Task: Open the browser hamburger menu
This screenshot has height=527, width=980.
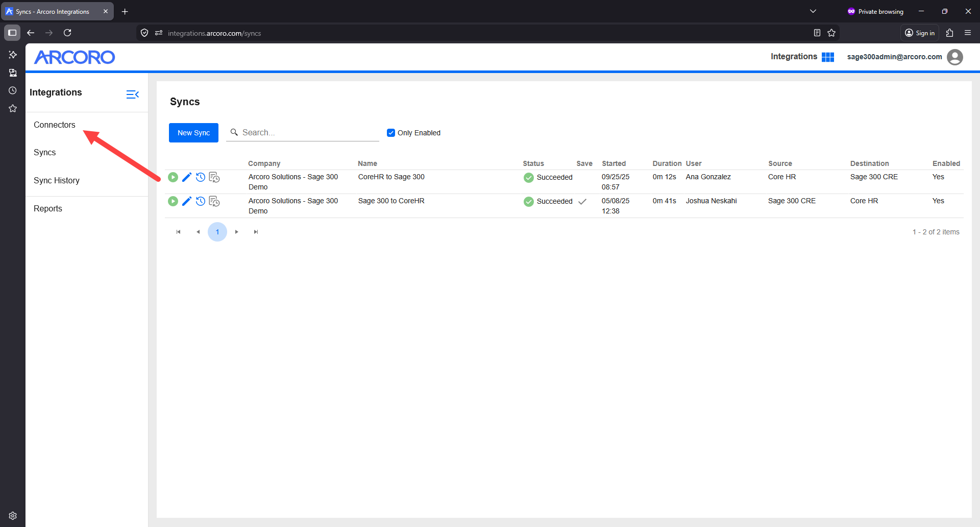Action: pyautogui.click(x=968, y=33)
